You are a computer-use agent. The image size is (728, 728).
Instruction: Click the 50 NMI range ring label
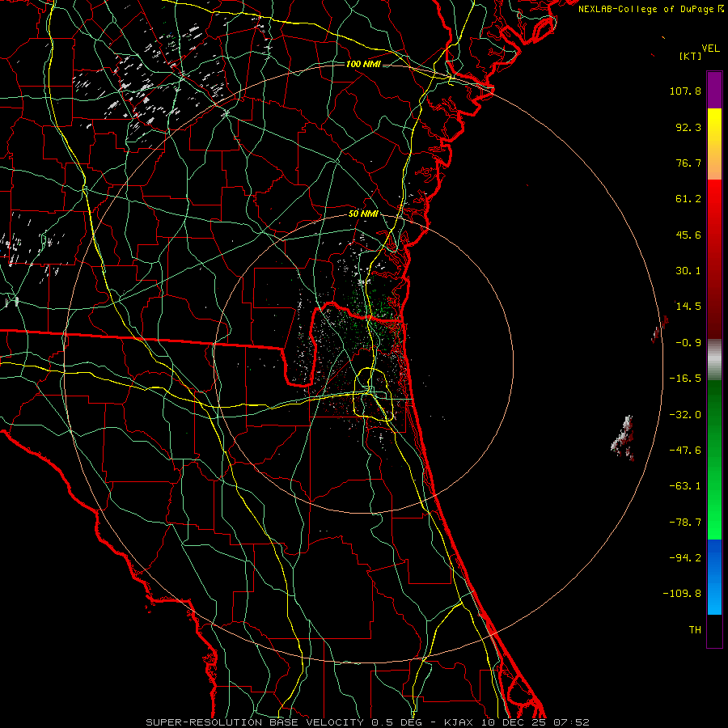click(x=363, y=214)
